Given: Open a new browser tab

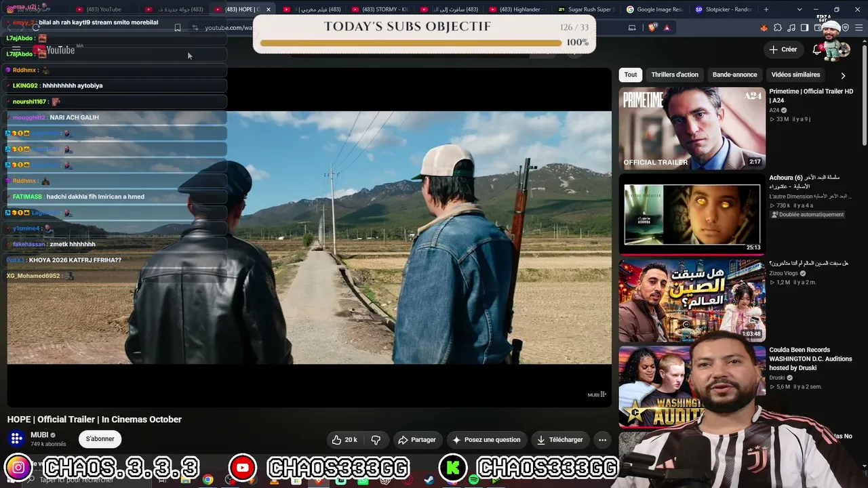Looking at the screenshot, I should click(x=766, y=9).
